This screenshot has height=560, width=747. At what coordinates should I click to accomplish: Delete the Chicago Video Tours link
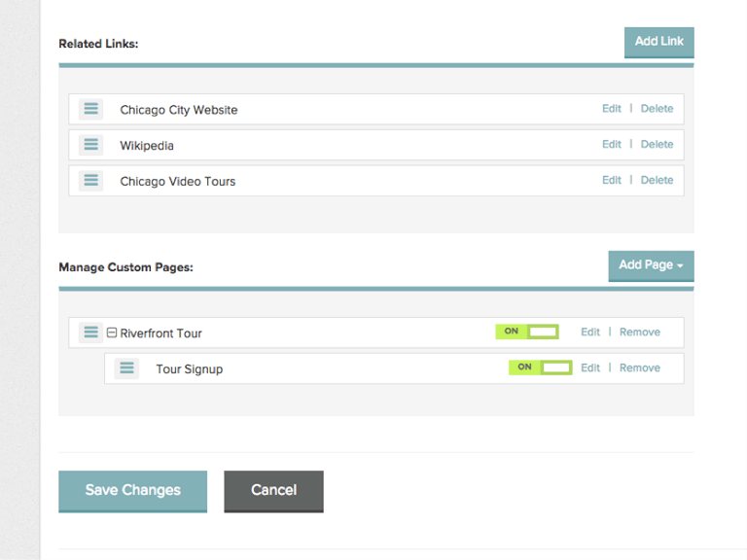coord(657,180)
